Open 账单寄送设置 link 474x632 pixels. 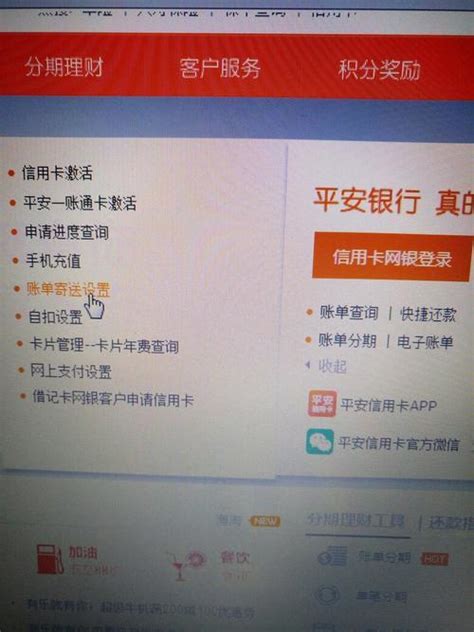tap(68, 289)
